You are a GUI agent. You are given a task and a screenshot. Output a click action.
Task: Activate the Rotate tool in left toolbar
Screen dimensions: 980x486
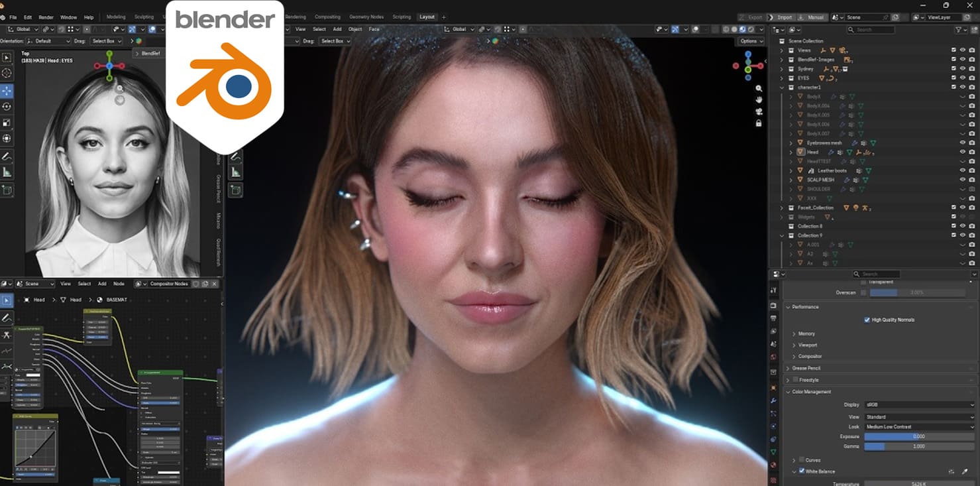[7, 106]
